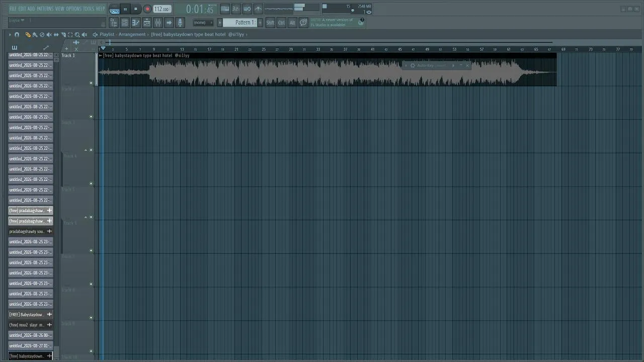Open audio clip menu at clip title
The image size is (644, 362).
101,56
